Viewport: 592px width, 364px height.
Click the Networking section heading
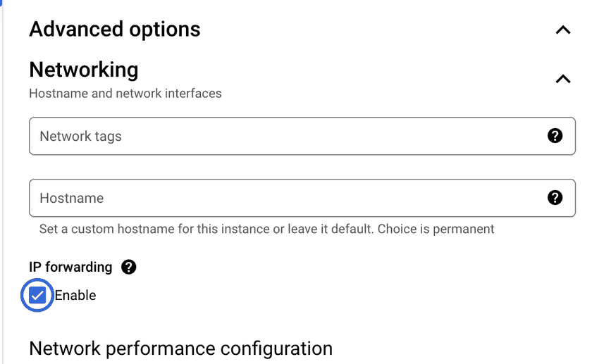click(84, 70)
